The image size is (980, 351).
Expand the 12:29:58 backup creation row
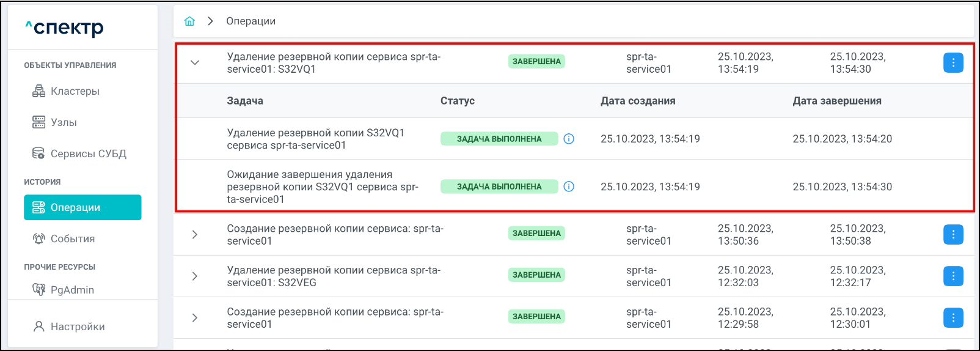(195, 317)
